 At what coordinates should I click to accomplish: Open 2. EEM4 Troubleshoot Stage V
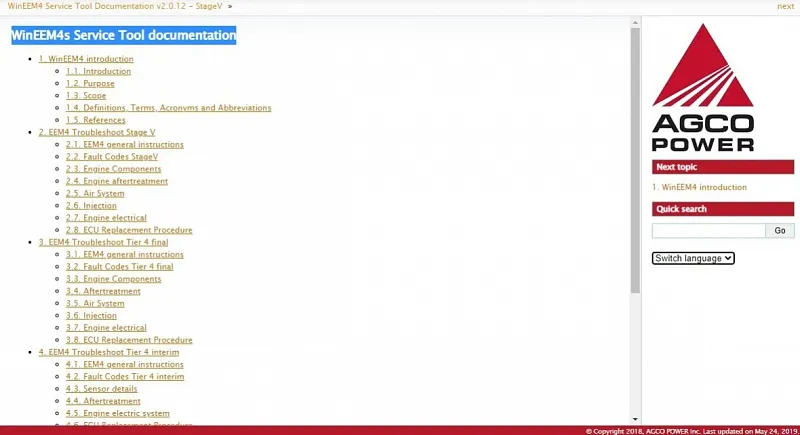tap(97, 132)
